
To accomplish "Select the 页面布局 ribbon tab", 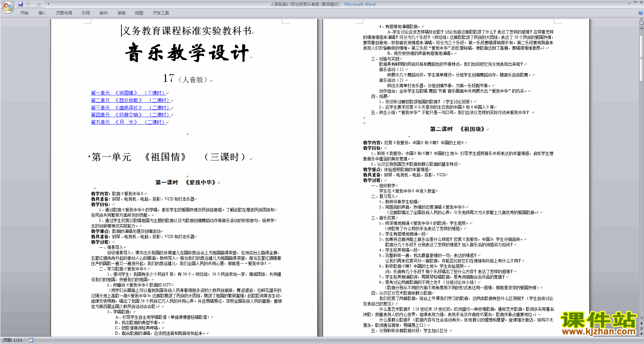I will [64, 13].
